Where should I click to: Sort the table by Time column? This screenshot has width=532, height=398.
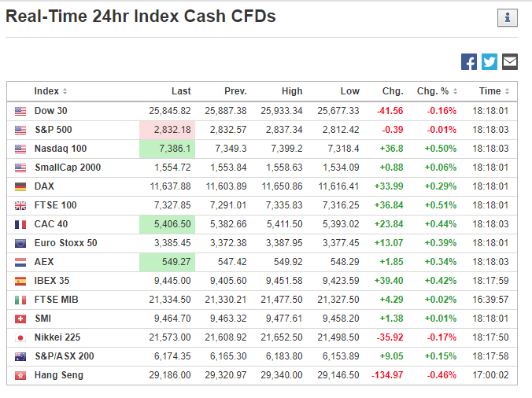[x=493, y=91]
